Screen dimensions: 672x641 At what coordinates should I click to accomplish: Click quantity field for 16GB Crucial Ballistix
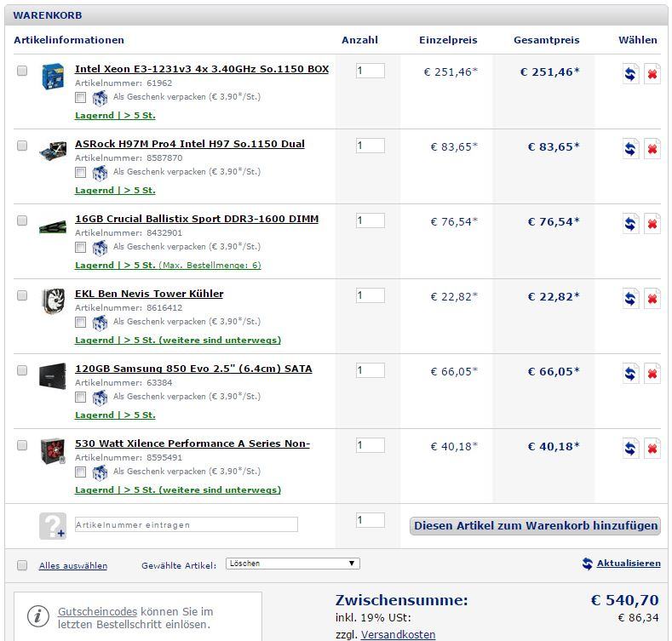(x=370, y=220)
